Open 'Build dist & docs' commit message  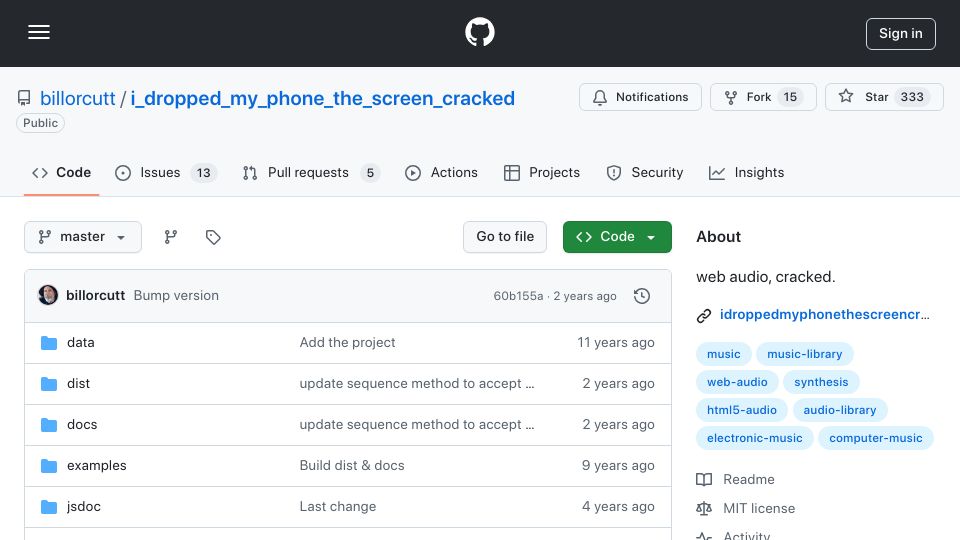352,466
